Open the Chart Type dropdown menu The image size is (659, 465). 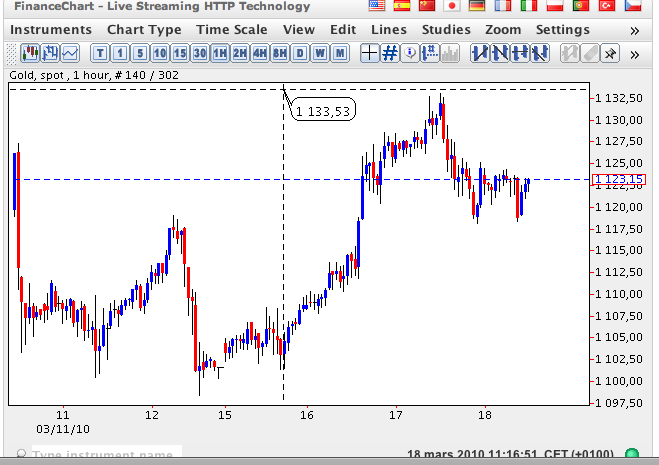pos(144,30)
